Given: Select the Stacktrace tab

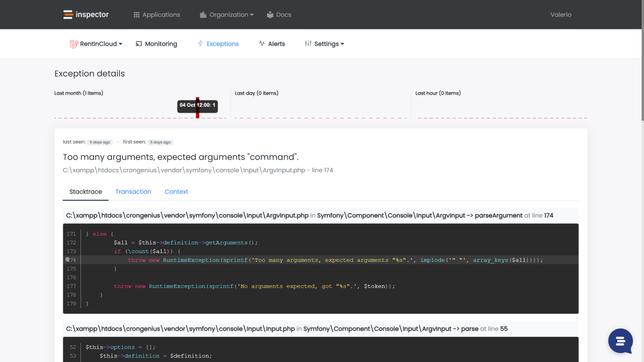Looking at the screenshot, I should [x=86, y=191].
